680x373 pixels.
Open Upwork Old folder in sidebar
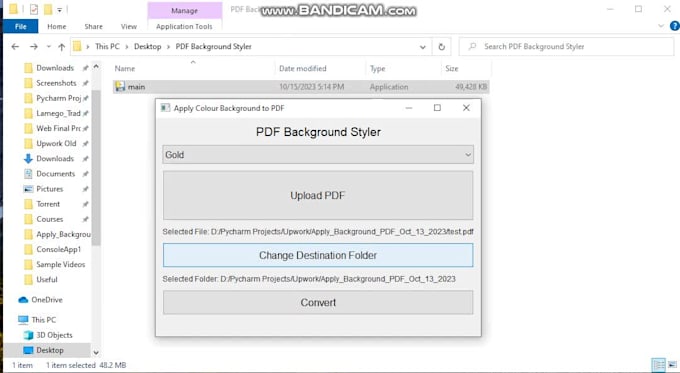click(56, 144)
